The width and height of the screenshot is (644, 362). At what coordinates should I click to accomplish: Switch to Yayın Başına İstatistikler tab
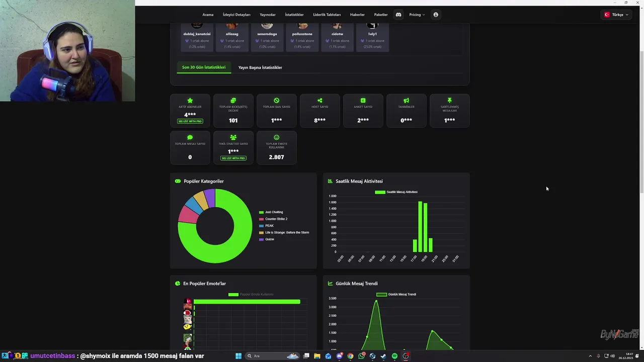pos(260,67)
